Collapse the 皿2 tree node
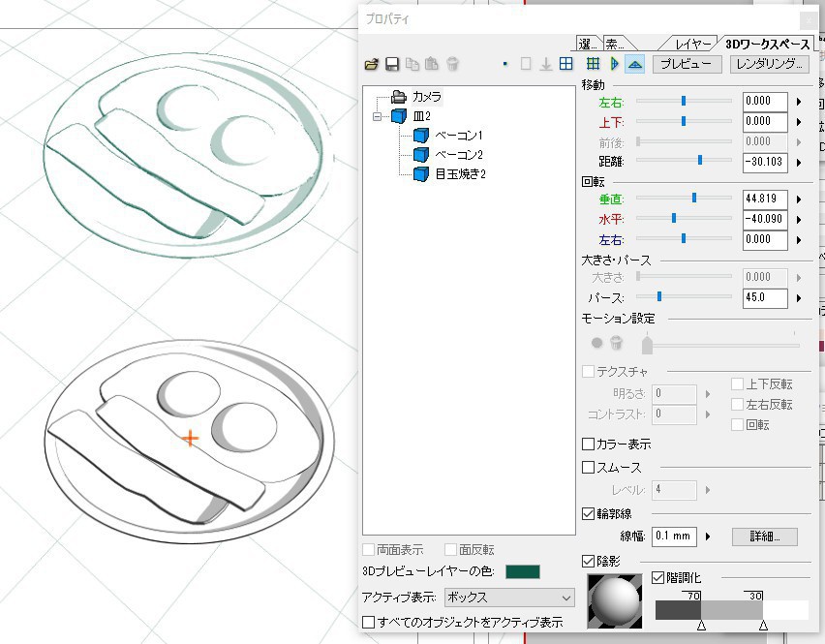The width and height of the screenshot is (825, 644). pos(377,116)
